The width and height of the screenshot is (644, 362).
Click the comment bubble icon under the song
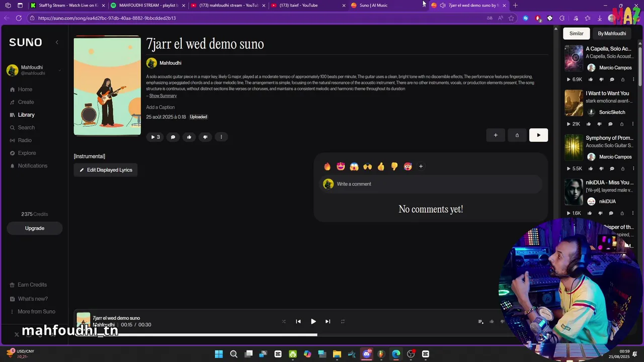(x=173, y=137)
